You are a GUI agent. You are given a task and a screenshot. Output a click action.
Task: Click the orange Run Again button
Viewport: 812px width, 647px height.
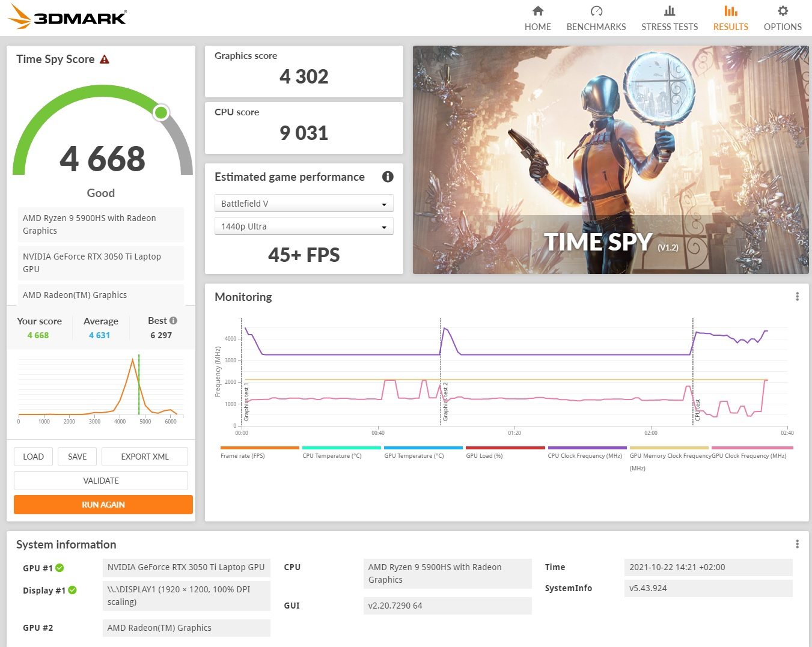coord(103,505)
